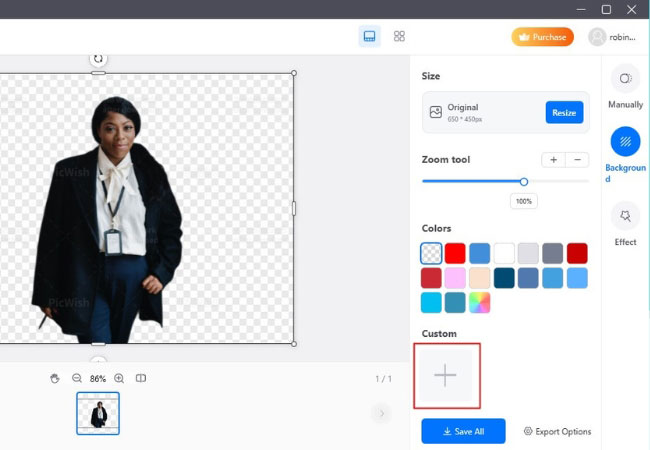Click the zoom in magnifier icon
Image resolution: width=650 pixels, height=450 pixels.
119,378
